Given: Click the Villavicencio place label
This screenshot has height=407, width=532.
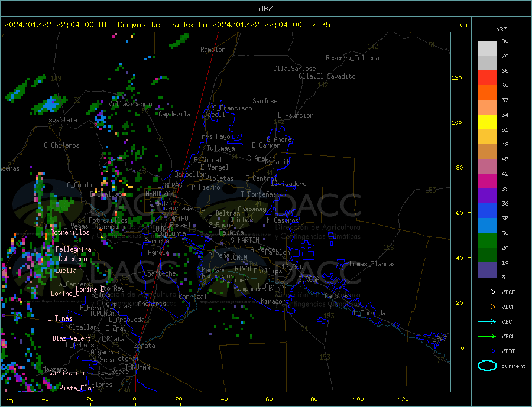Looking at the screenshot, I should coord(131,104).
